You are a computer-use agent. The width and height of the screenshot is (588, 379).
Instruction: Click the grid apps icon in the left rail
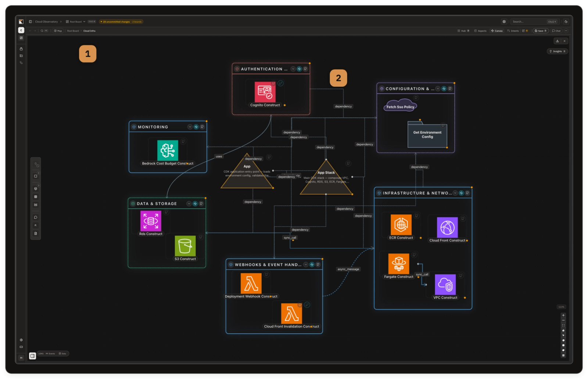21,38
